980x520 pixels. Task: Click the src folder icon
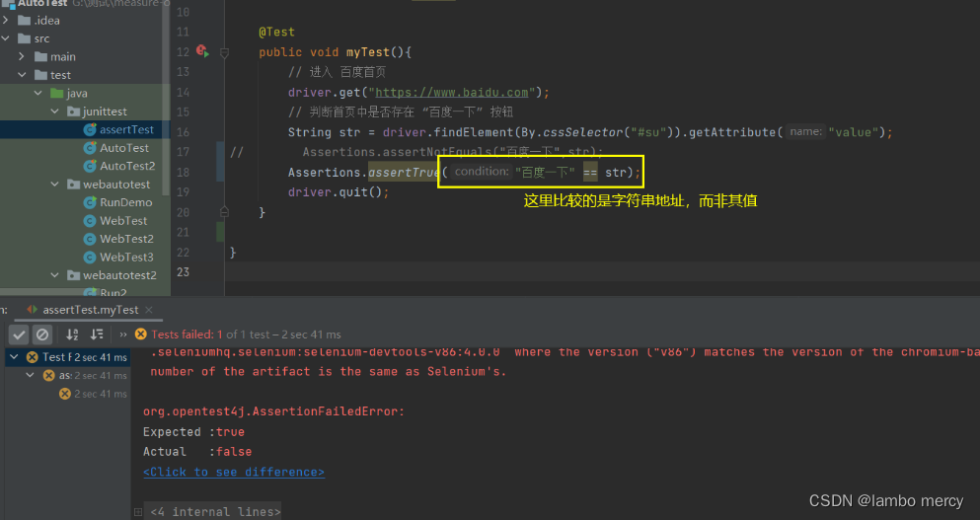click(25, 38)
